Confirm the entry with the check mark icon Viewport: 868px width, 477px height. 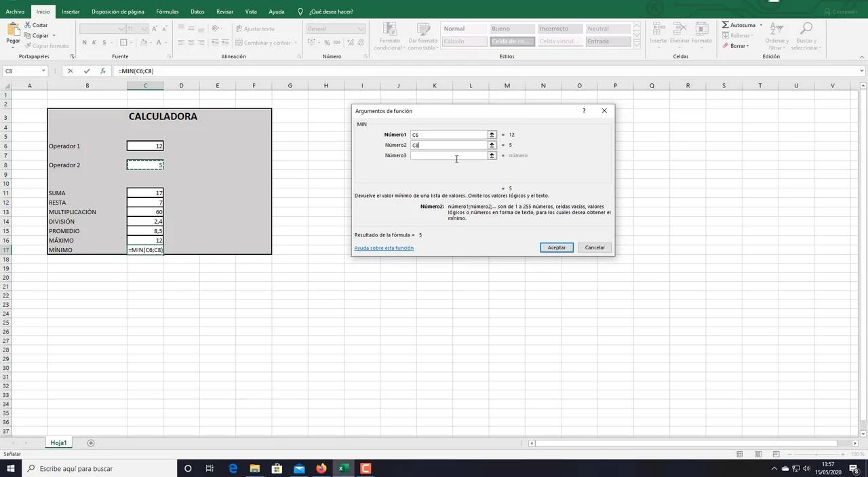pos(87,70)
